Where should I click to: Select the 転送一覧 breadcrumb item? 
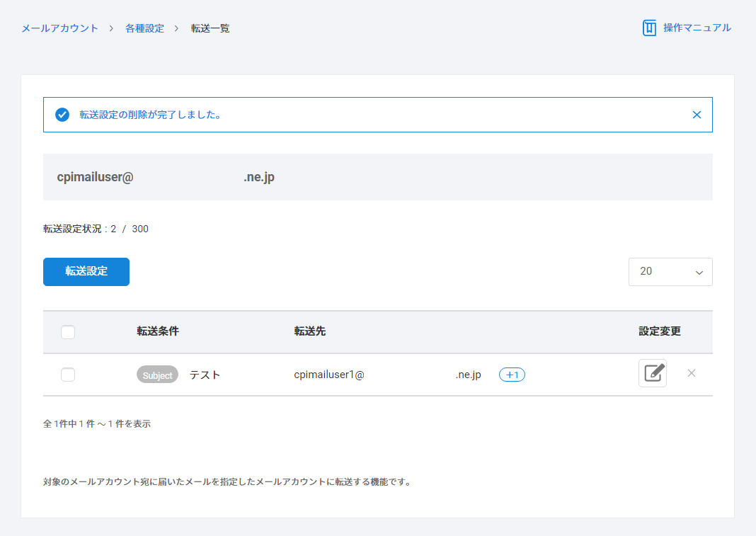[210, 28]
